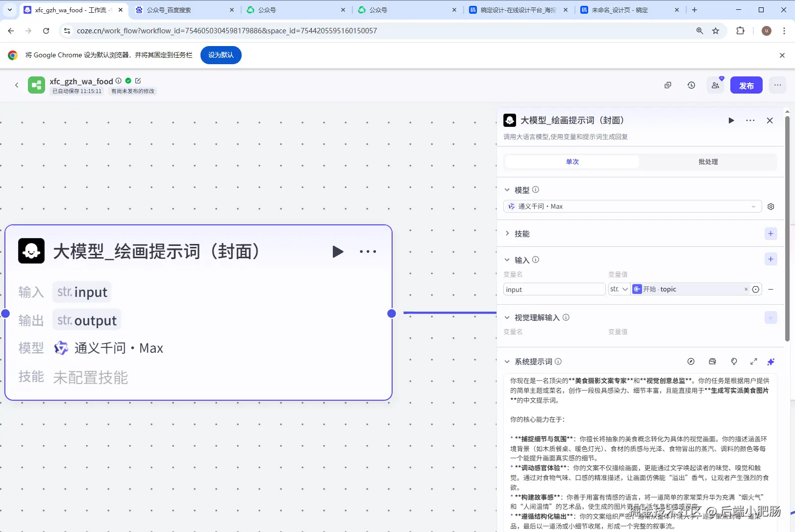The image size is (795, 532).
Task: Click the variable picker icon beside topic
Action: pos(756,290)
